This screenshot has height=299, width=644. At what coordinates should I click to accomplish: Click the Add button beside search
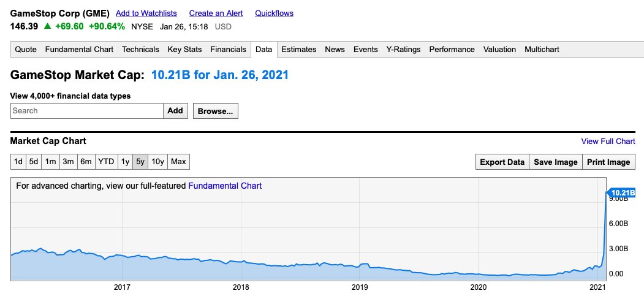point(175,111)
